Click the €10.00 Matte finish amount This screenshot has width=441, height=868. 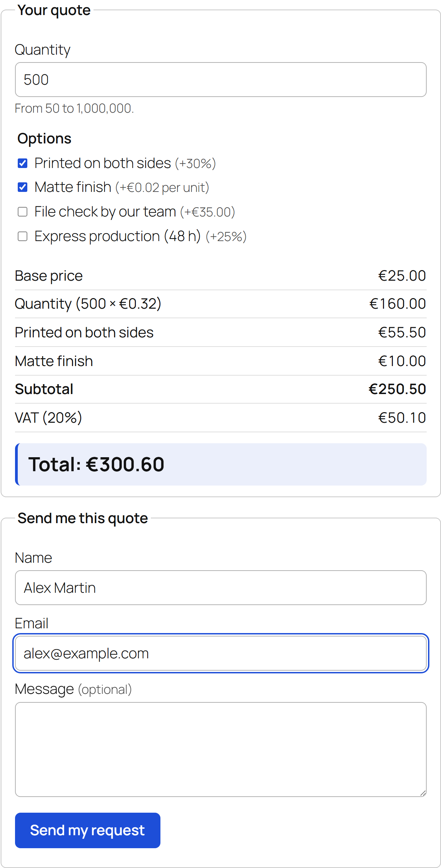pyautogui.click(x=402, y=361)
